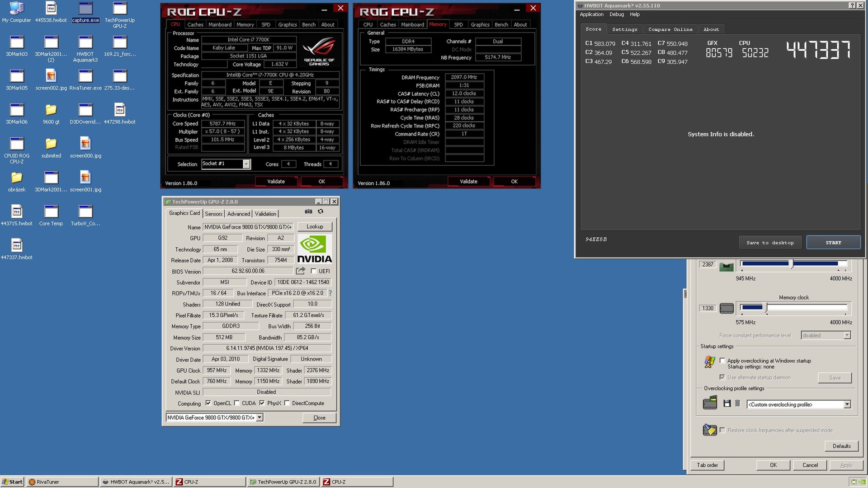
Task: Open TechPowerUp GPU-Z desktop shortcut
Action: (x=120, y=15)
